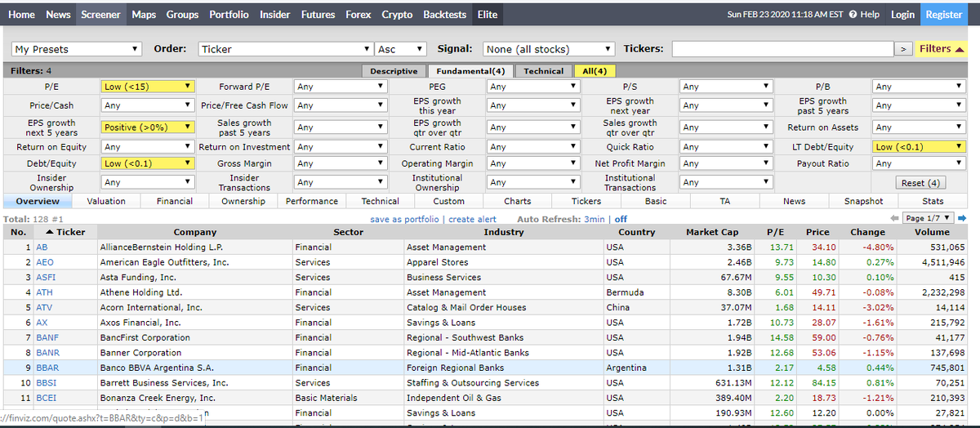
Task: Click in the Tickers input field
Action: 782,49
